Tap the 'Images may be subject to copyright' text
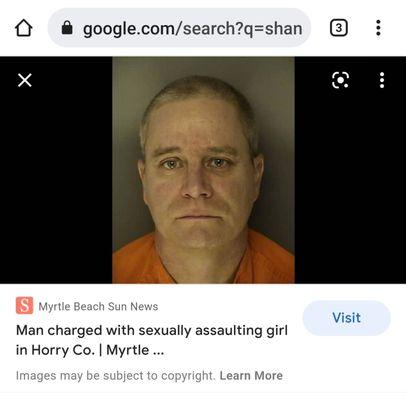Image resolution: width=406 pixels, height=400 pixels. click(x=115, y=376)
